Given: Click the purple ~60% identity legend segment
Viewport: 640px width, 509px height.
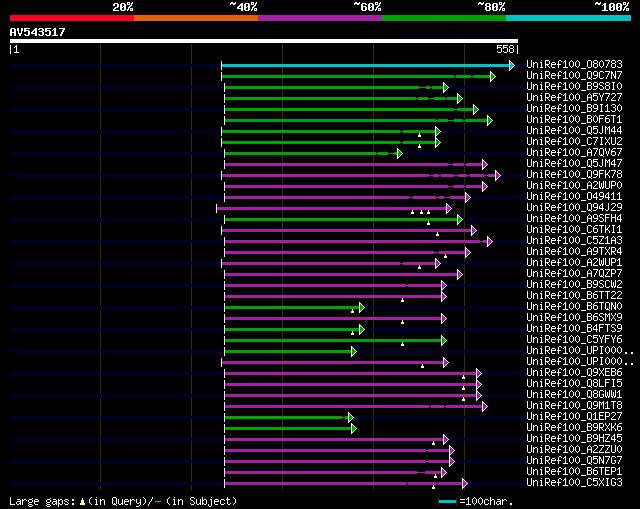Looking at the screenshot, I should point(320,18).
